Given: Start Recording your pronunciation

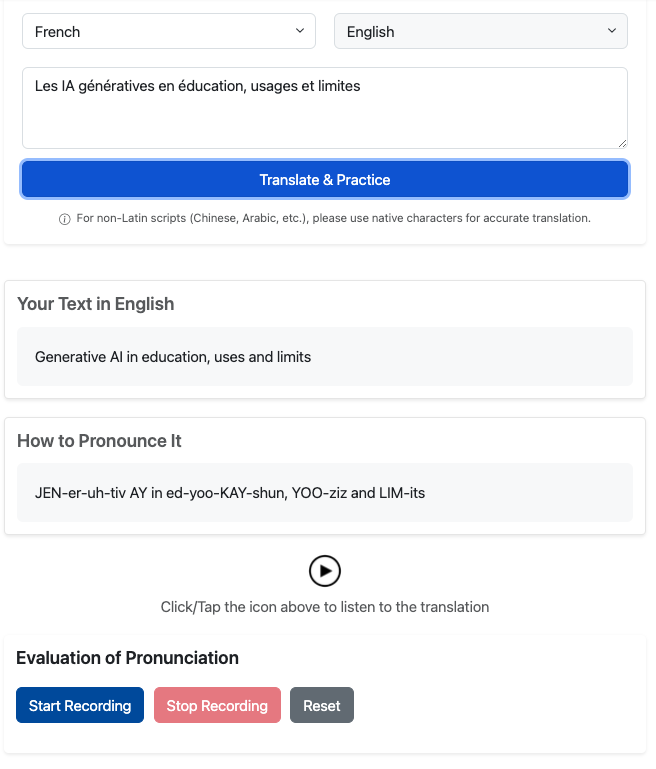Looking at the screenshot, I should (80, 706).
